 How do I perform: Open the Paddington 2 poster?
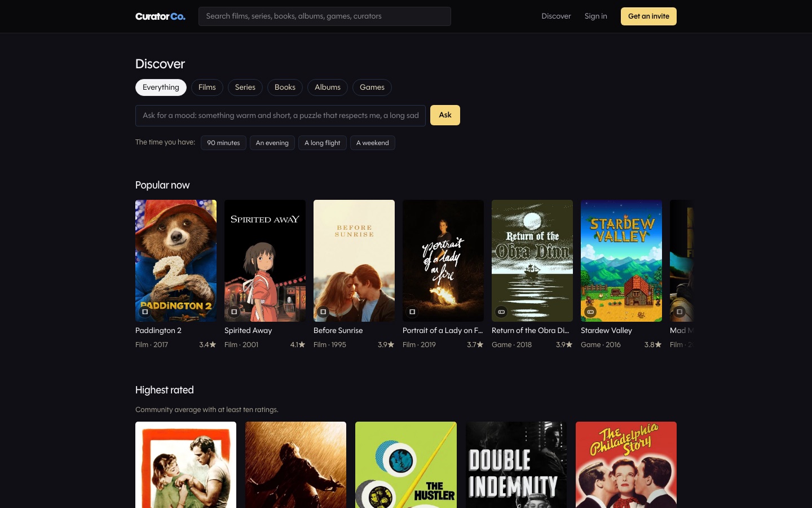[176, 261]
